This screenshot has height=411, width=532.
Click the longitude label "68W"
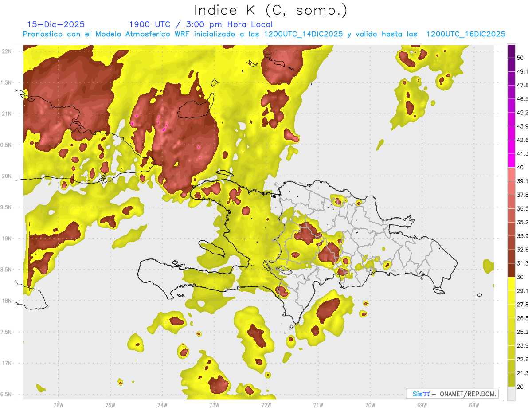point(474,405)
